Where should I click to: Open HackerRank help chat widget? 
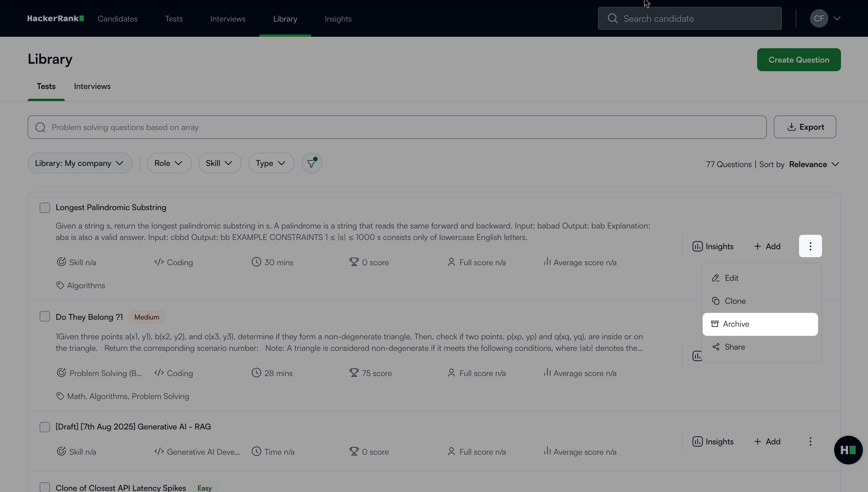click(848, 450)
